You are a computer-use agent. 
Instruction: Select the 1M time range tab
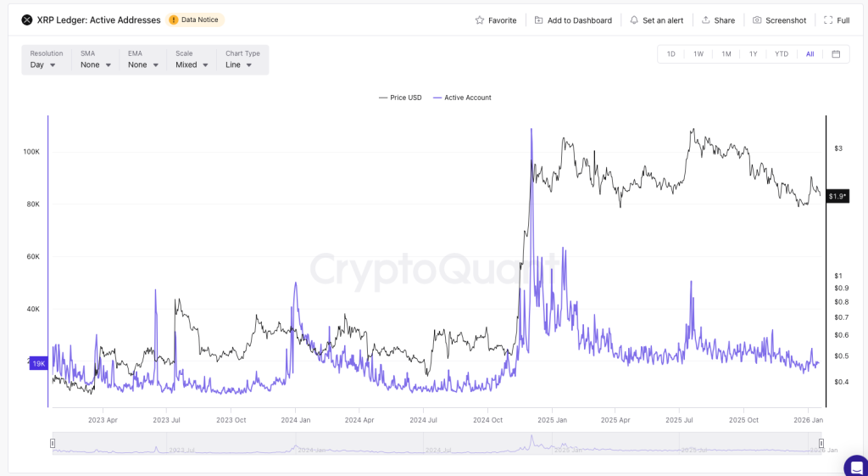point(726,54)
